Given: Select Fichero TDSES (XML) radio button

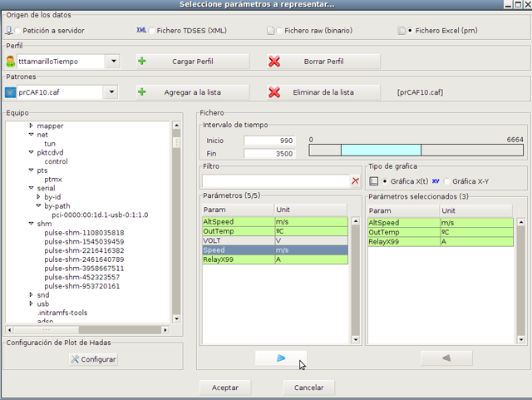Looking at the screenshot, I should [151, 31].
